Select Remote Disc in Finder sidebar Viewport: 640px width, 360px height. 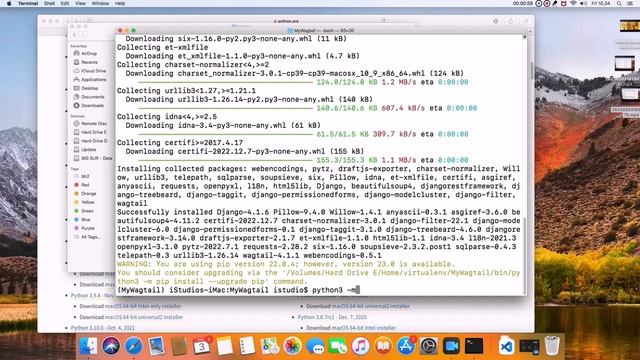(x=93, y=123)
